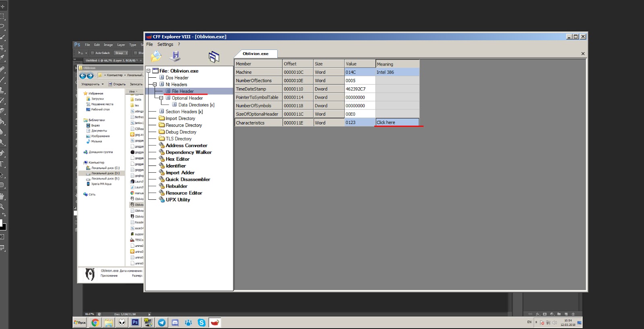Select Data Directories [x] in the tree

click(196, 105)
